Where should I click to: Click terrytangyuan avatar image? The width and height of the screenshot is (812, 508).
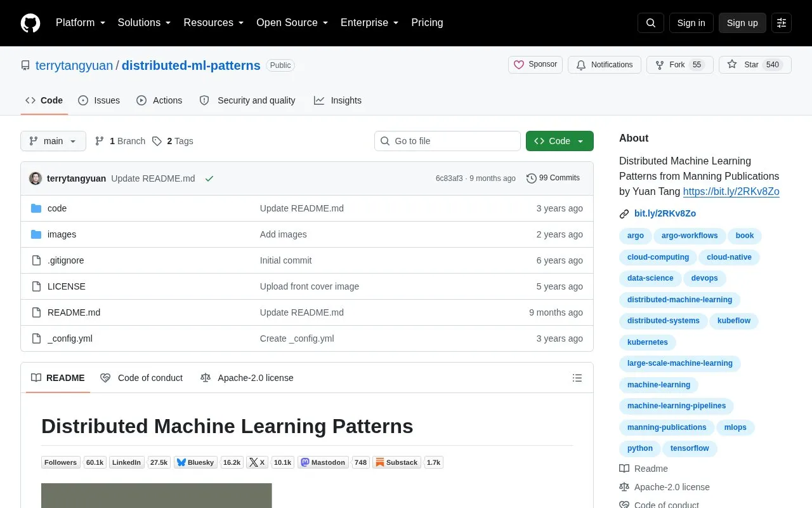tap(36, 178)
